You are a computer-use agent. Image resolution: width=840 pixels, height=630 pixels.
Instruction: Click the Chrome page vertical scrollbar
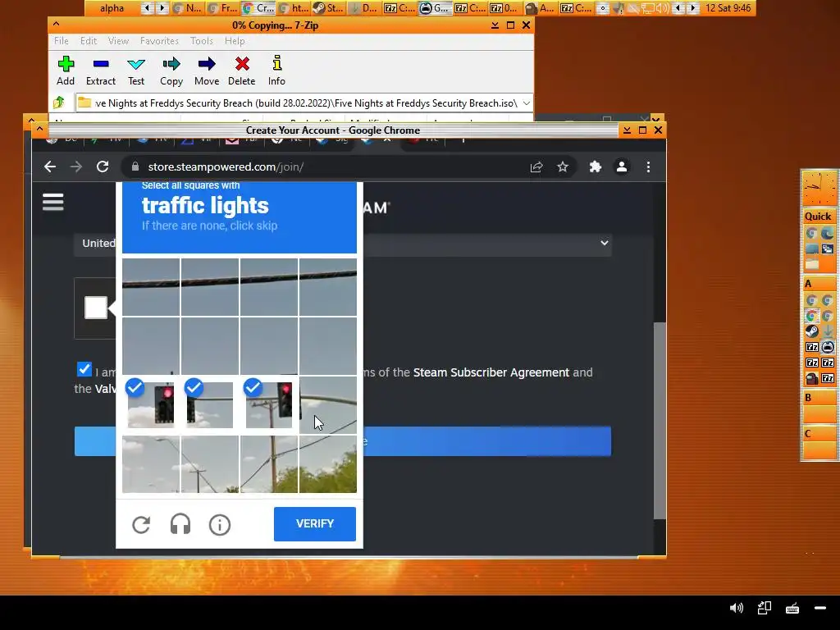[x=660, y=421]
